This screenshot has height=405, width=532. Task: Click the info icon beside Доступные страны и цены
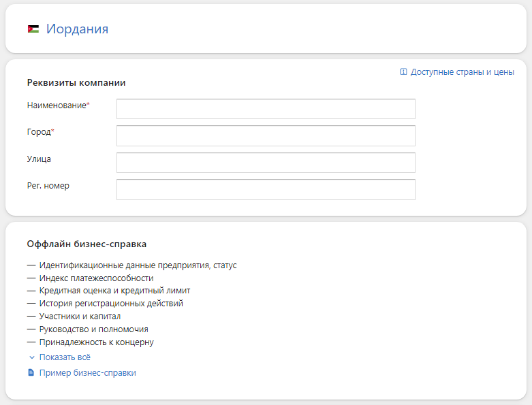(403, 72)
